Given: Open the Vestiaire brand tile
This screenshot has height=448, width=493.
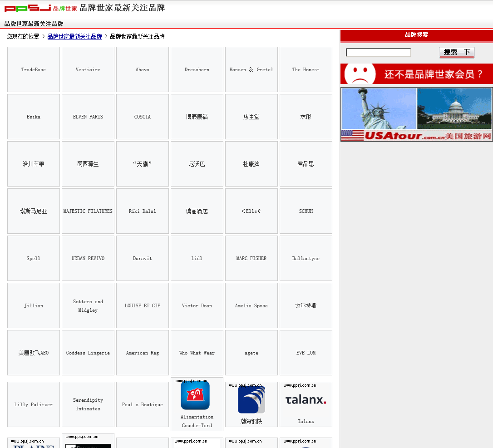Looking at the screenshot, I should coord(88,69).
